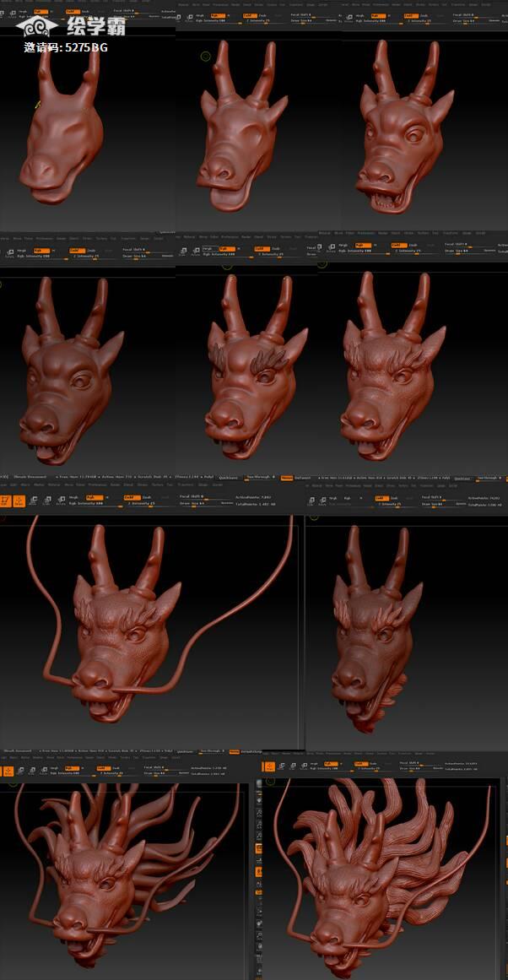Toggle Zadd in scaly skin panel toolbar

pyautogui.click(x=399, y=245)
